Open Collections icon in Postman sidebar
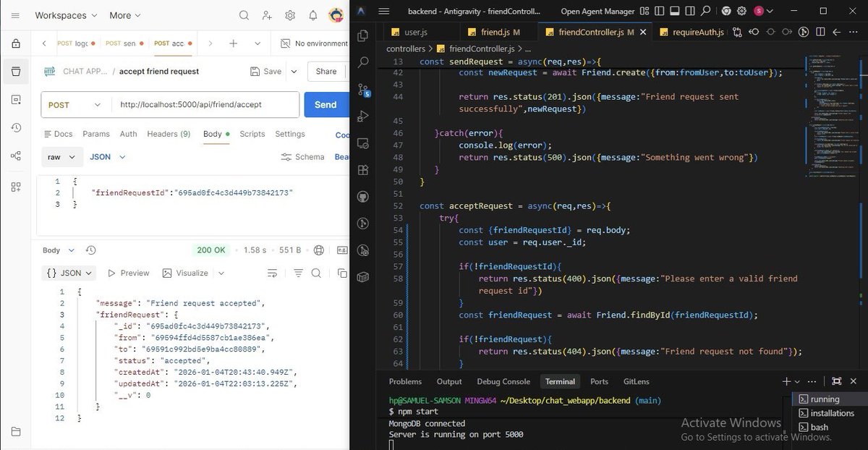Screen dimensions: 868x450 pos(16,71)
